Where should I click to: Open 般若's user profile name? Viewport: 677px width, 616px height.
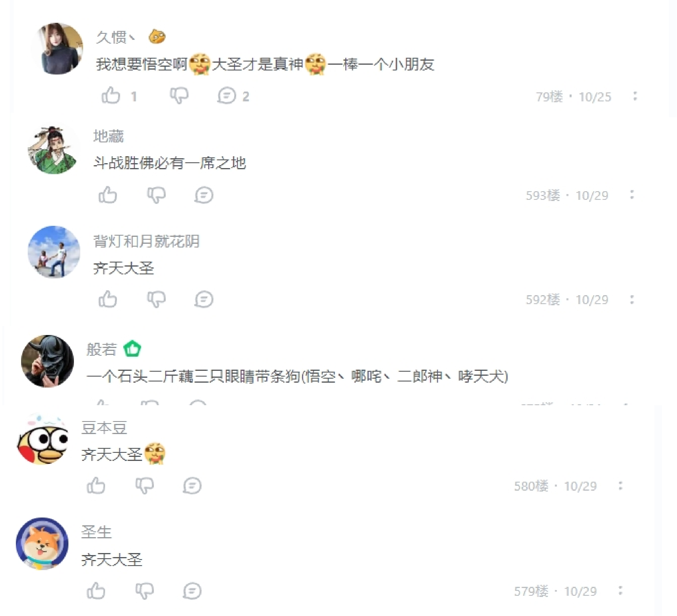[101, 349]
